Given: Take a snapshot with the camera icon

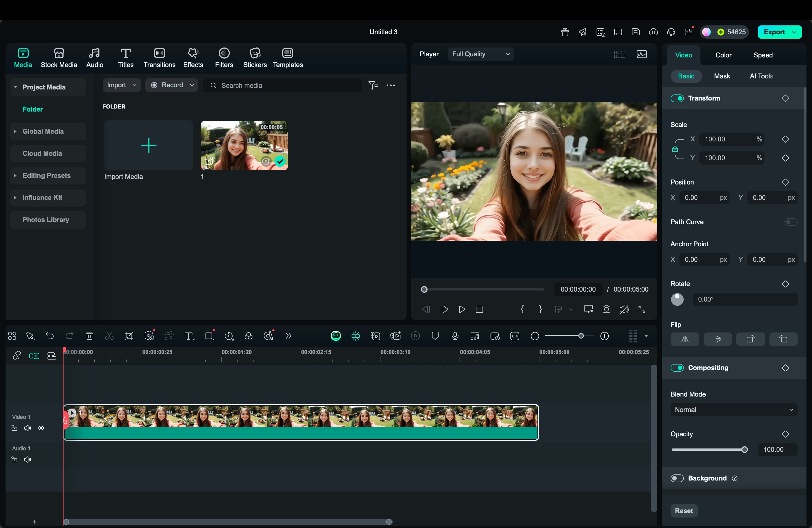Looking at the screenshot, I should click(x=606, y=309).
